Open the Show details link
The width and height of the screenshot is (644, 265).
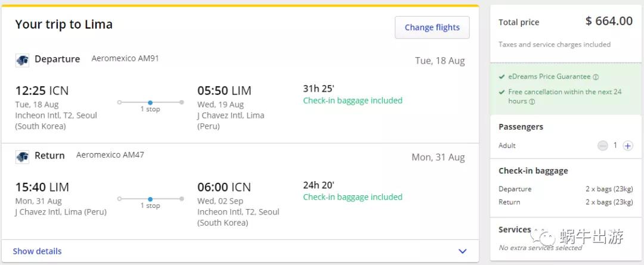[x=37, y=251]
